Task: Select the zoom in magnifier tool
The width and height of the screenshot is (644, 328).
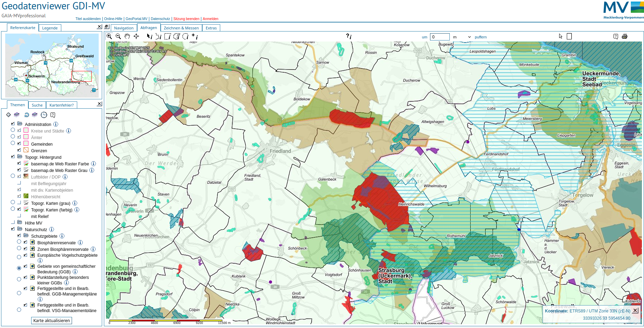Action: (109, 36)
